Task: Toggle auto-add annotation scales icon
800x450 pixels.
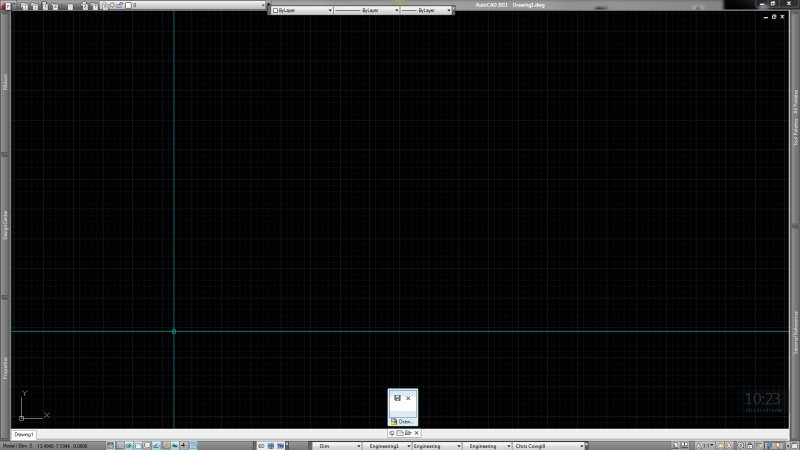Action: click(729, 446)
